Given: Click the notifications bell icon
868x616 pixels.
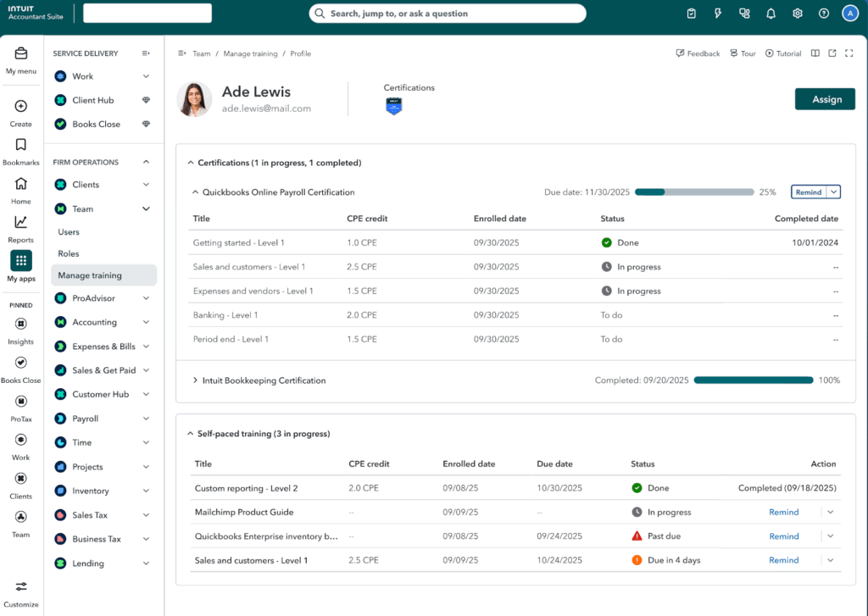Looking at the screenshot, I should (771, 14).
